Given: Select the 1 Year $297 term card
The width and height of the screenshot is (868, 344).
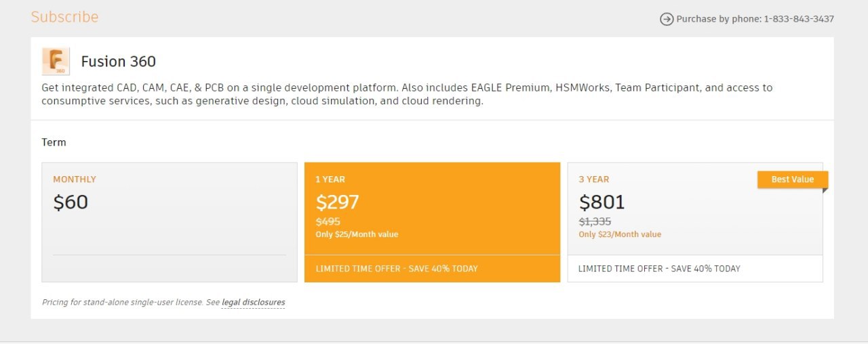Looking at the screenshot, I should click(x=432, y=222).
